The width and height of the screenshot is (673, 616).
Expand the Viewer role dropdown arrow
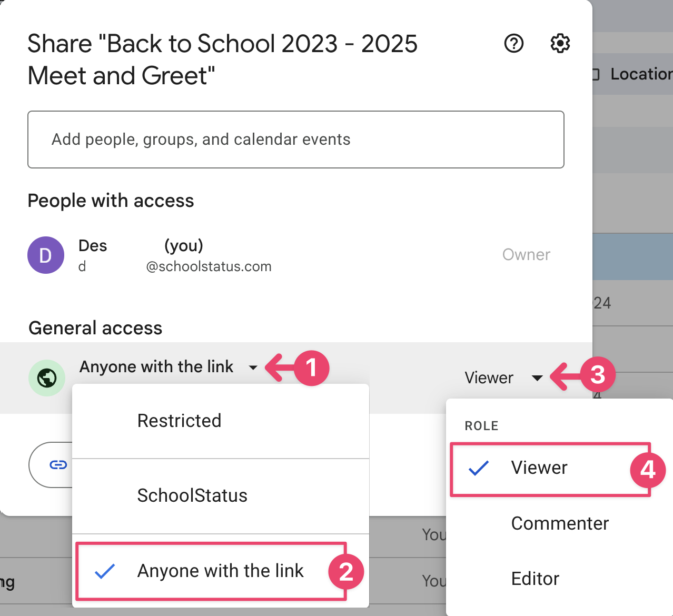tap(537, 378)
